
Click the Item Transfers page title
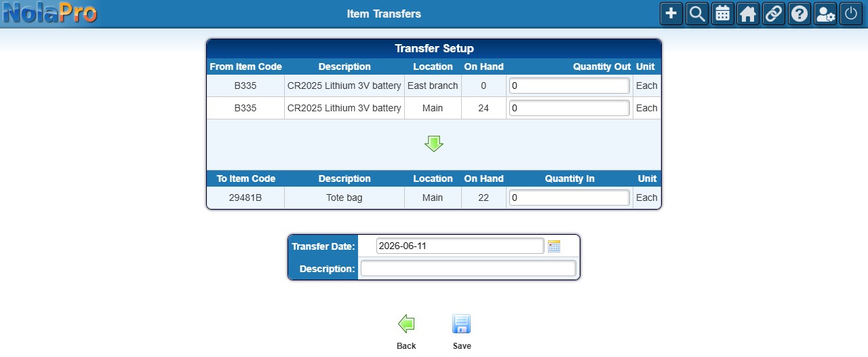(x=384, y=14)
